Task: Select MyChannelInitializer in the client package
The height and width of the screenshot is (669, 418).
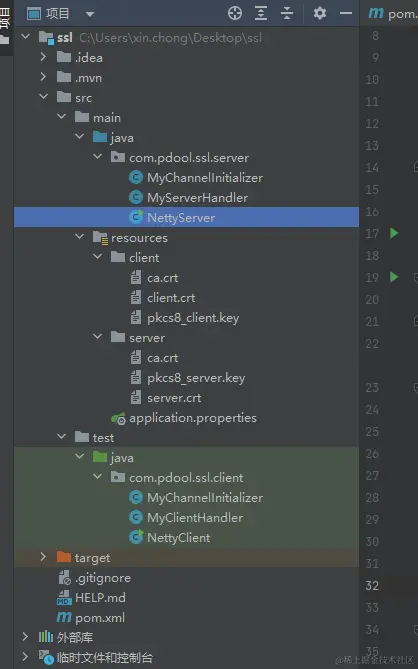Action: point(205,497)
